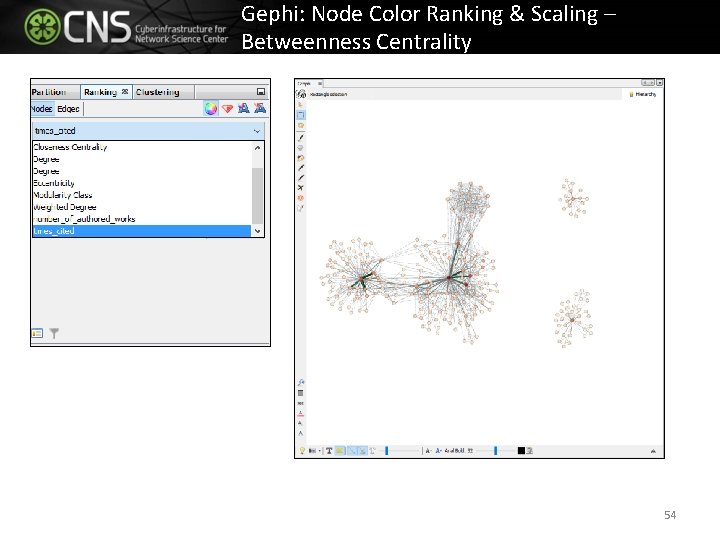This screenshot has height=540, width=720.
Task: Open the background color dropdown arrow
Action: (319, 451)
